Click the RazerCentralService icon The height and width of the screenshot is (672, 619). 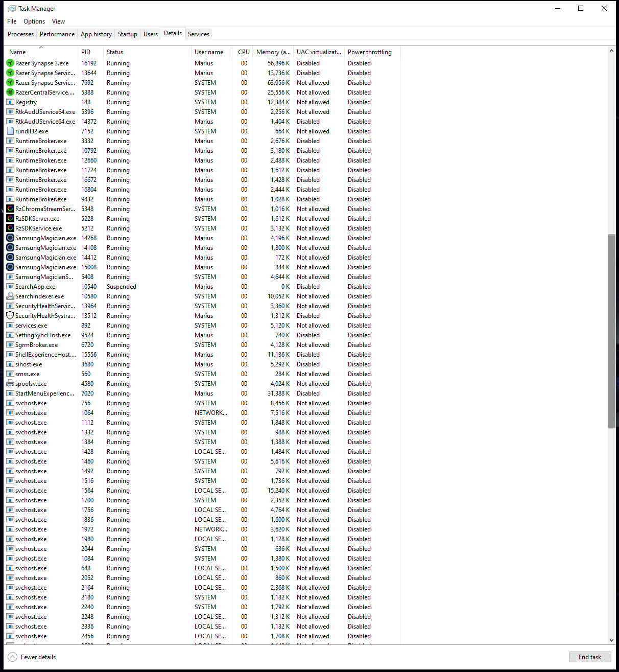tap(10, 92)
